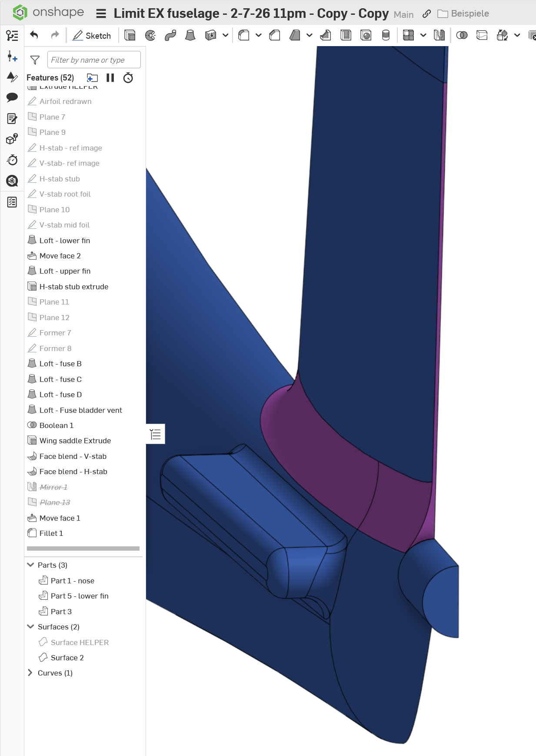Select the suppressed Mirror 1 feature

click(53, 487)
